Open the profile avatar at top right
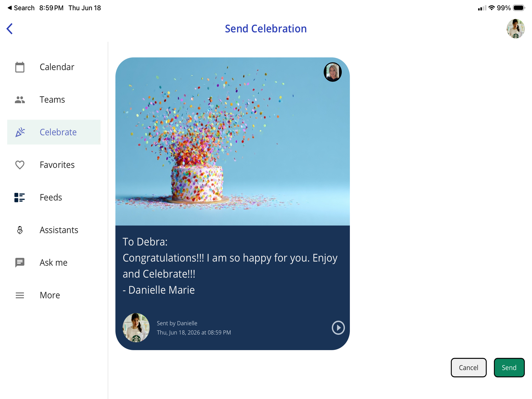 [x=515, y=29]
